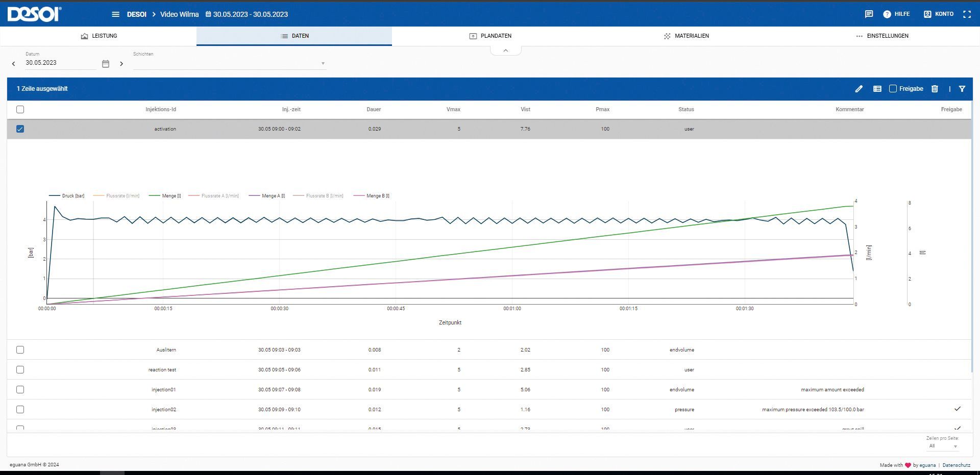Open the Datenschutz link
This screenshot has height=475, width=980.
point(956,465)
